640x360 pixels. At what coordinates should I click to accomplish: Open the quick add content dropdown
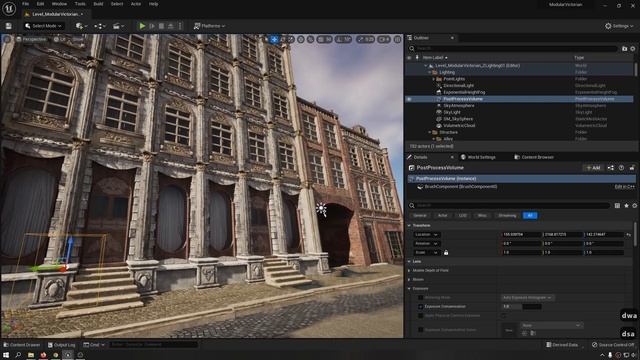pos(80,26)
